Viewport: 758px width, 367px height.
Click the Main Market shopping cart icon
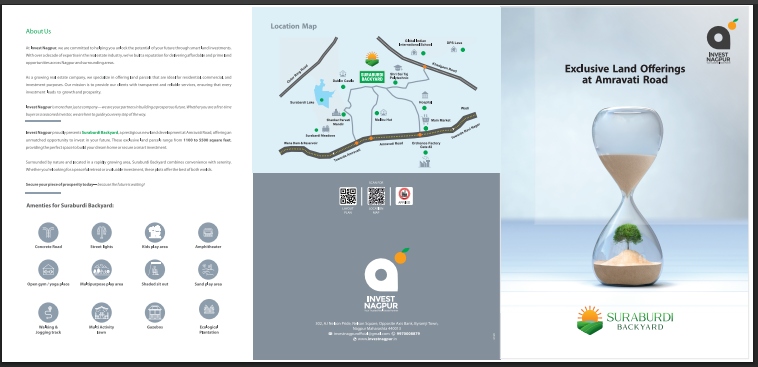[425, 119]
